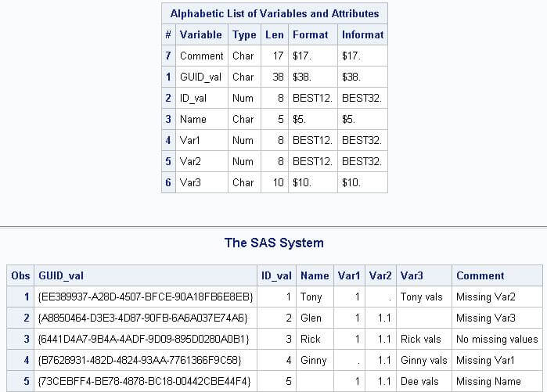The image size is (547, 392).
Task: Select the Var1 column header in data table
Action: pos(349,275)
